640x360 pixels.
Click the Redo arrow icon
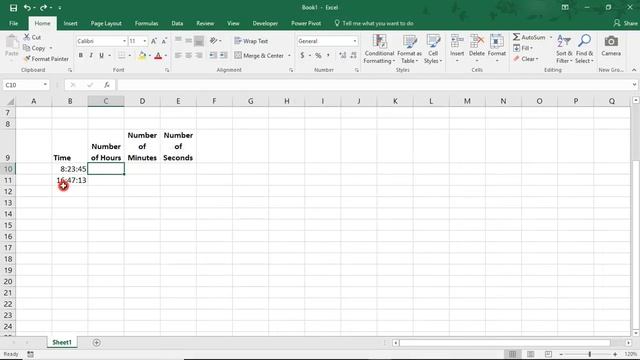coord(43,8)
